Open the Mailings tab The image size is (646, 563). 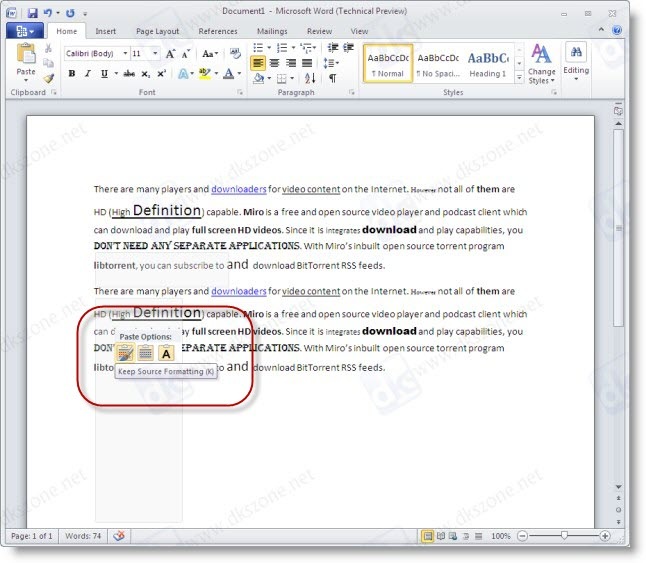pos(272,31)
